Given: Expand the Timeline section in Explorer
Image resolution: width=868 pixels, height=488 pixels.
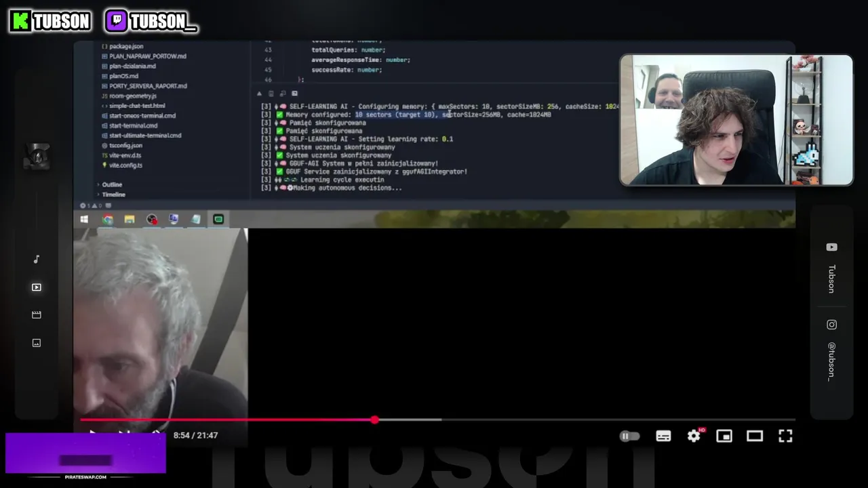Looking at the screenshot, I should [x=113, y=195].
